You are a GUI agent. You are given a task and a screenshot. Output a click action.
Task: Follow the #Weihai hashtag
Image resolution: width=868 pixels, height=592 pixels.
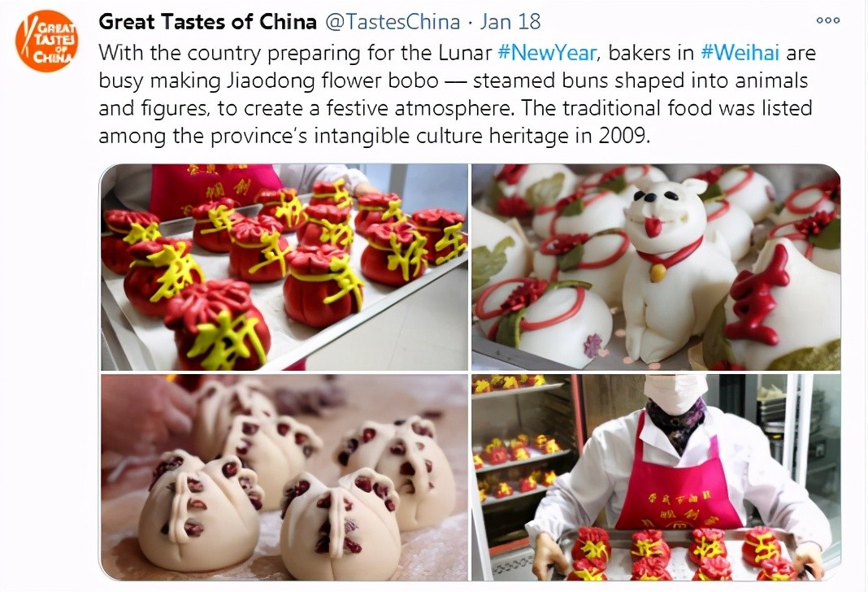740,53
